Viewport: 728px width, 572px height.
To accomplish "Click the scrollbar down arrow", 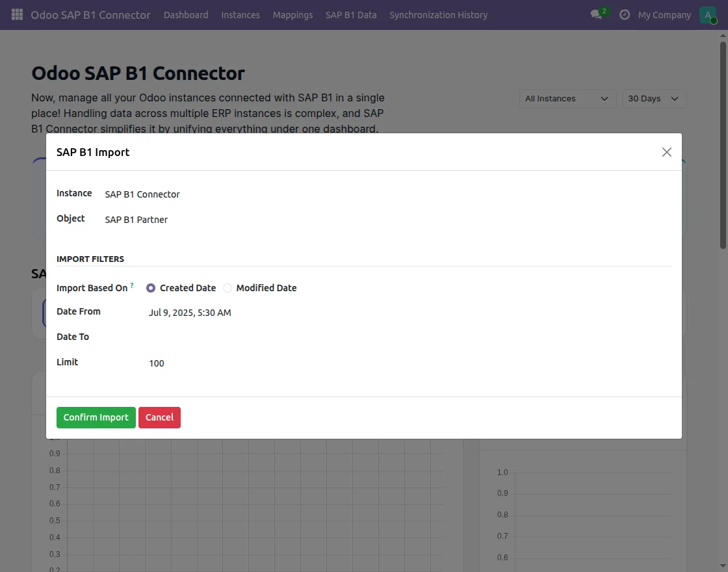I will pyautogui.click(x=723, y=566).
